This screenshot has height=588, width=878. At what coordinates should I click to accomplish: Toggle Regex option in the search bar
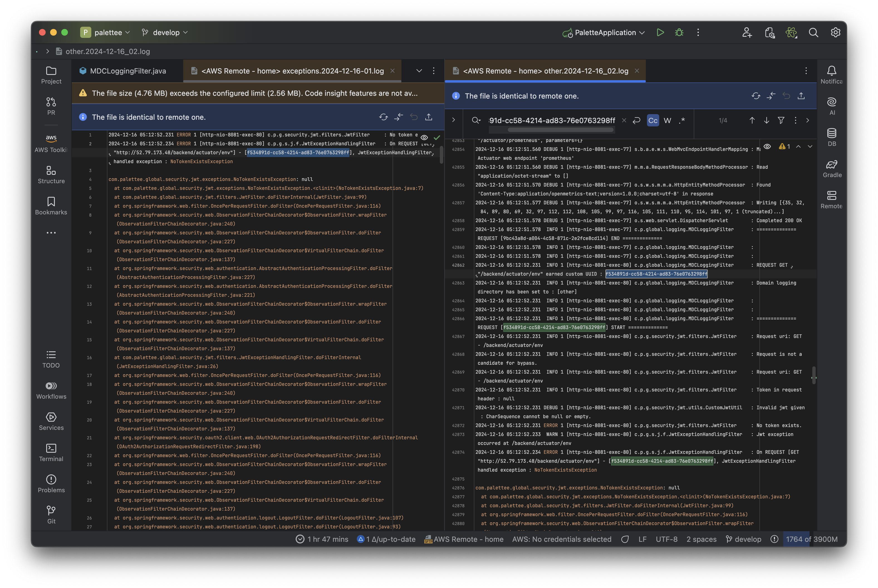[x=682, y=120]
